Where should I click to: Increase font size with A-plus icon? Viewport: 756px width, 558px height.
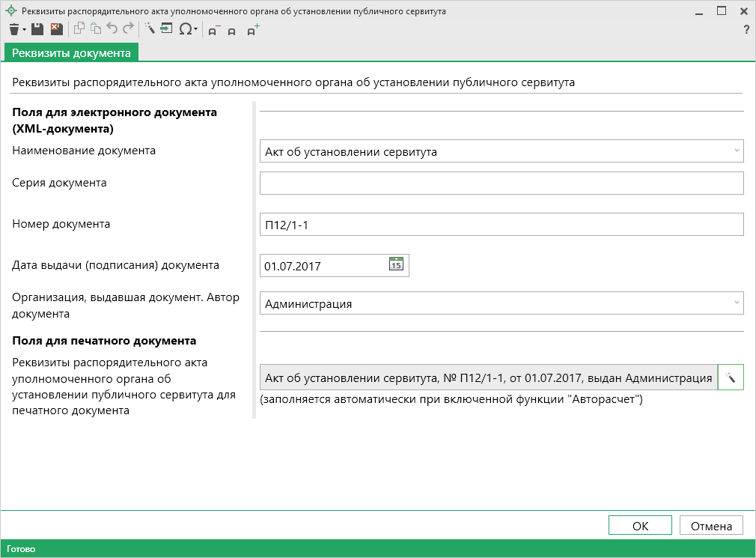253,30
